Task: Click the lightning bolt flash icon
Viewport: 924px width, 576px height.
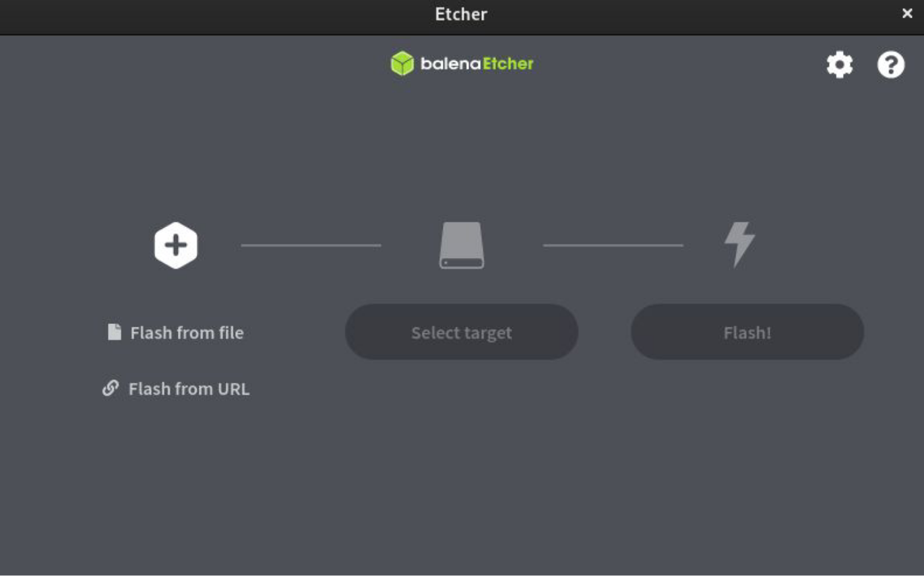Action: point(739,245)
